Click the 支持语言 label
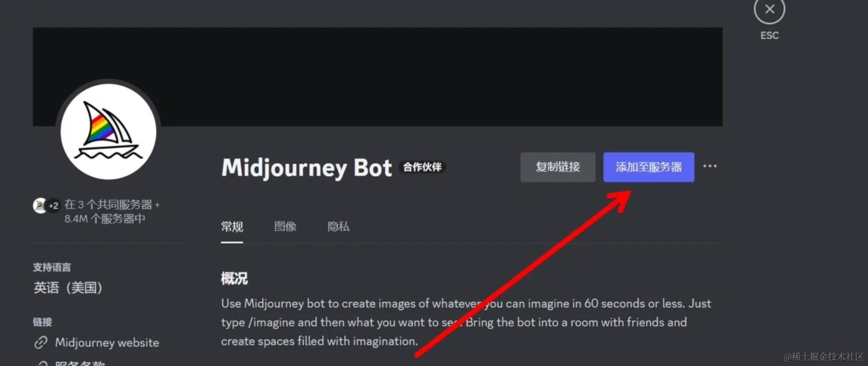 tap(52, 268)
